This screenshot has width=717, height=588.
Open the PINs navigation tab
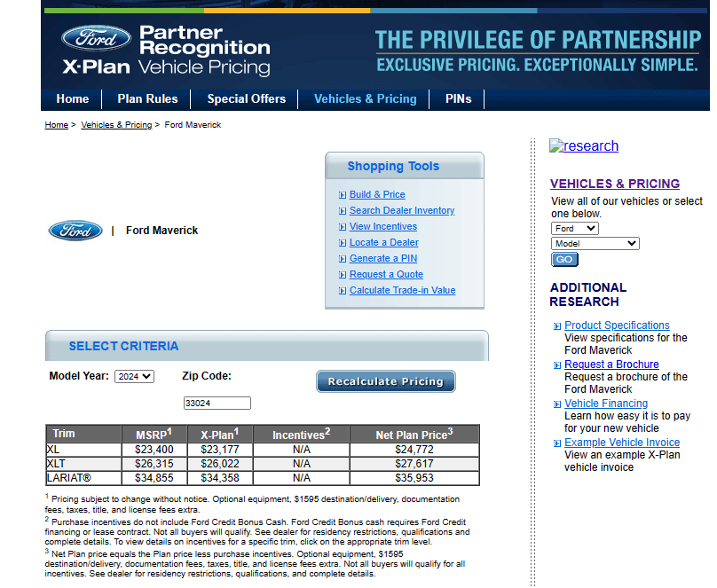[x=458, y=99]
